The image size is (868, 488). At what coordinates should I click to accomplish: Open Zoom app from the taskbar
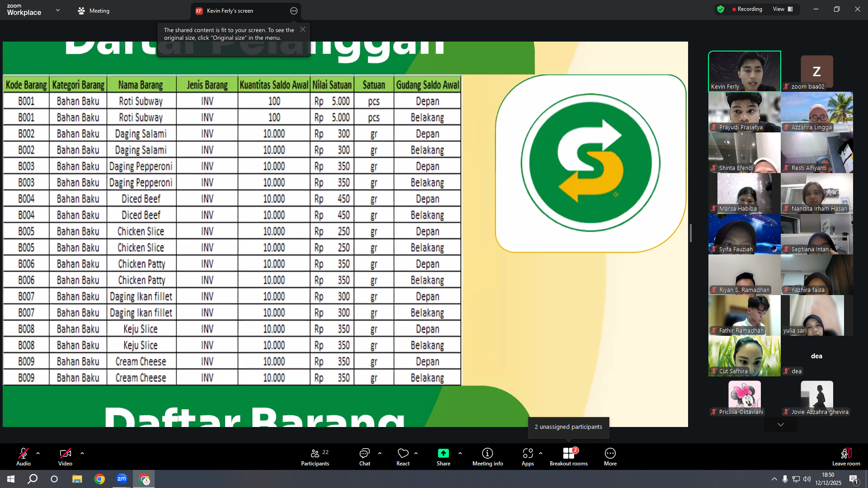point(122,479)
